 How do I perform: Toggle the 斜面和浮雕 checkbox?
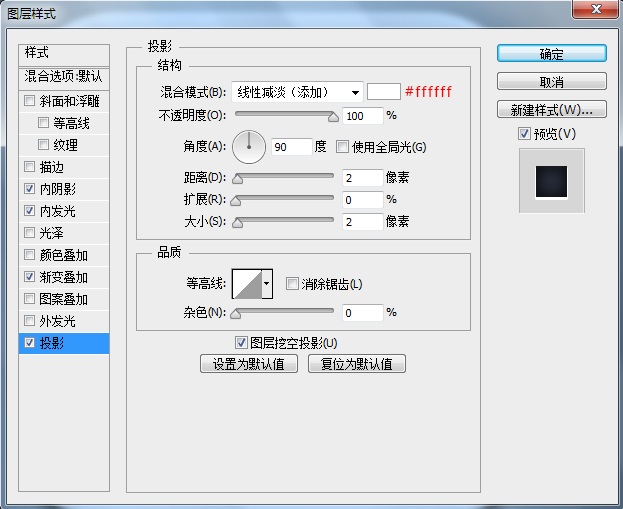pyautogui.click(x=29, y=101)
